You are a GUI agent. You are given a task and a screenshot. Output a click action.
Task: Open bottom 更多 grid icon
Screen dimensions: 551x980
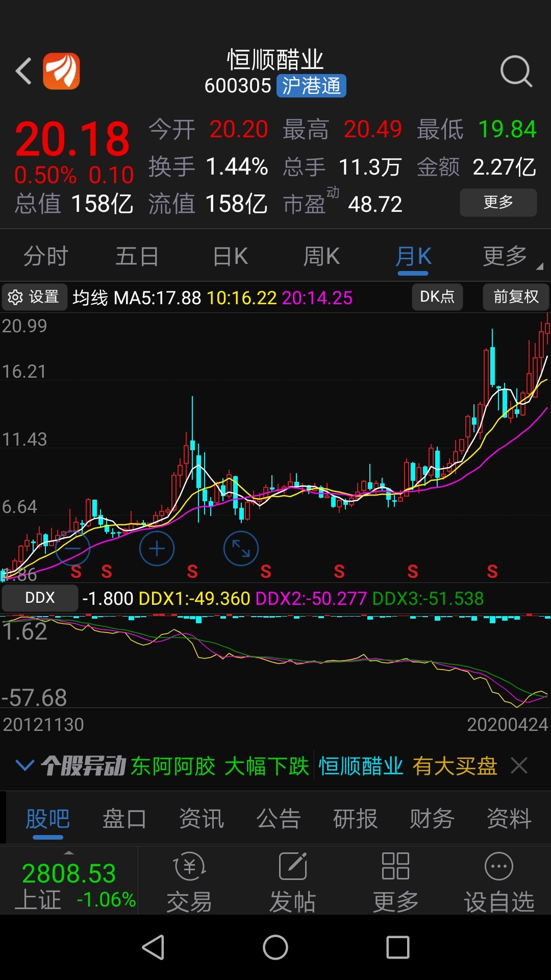click(395, 882)
